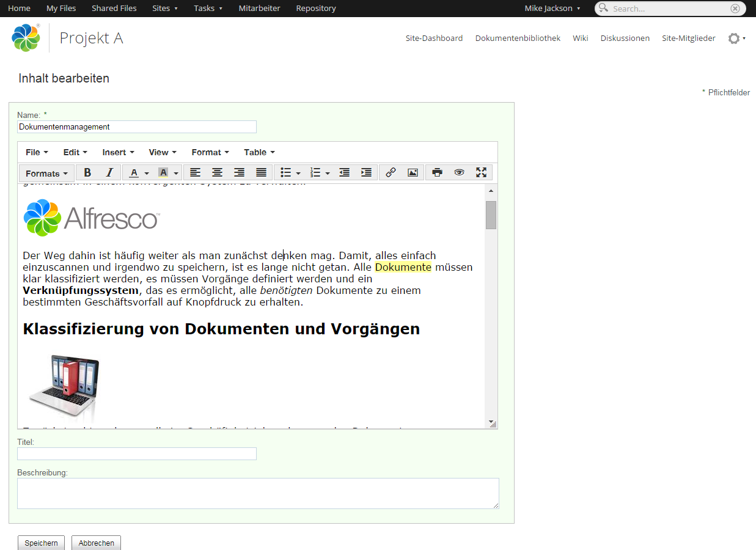Open My Files
The width and height of the screenshot is (756, 550).
(61, 8)
